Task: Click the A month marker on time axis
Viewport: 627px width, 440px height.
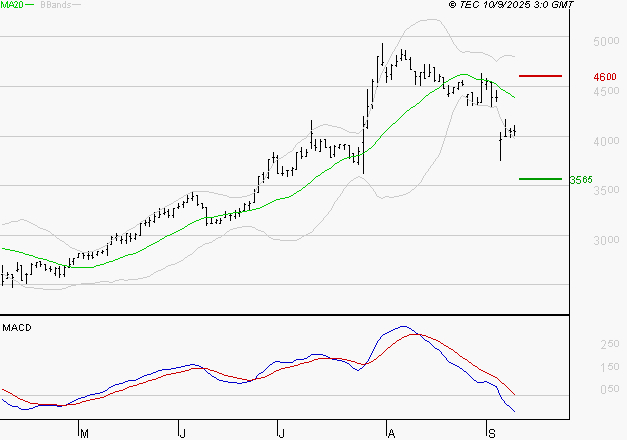Action: (391, 433)
